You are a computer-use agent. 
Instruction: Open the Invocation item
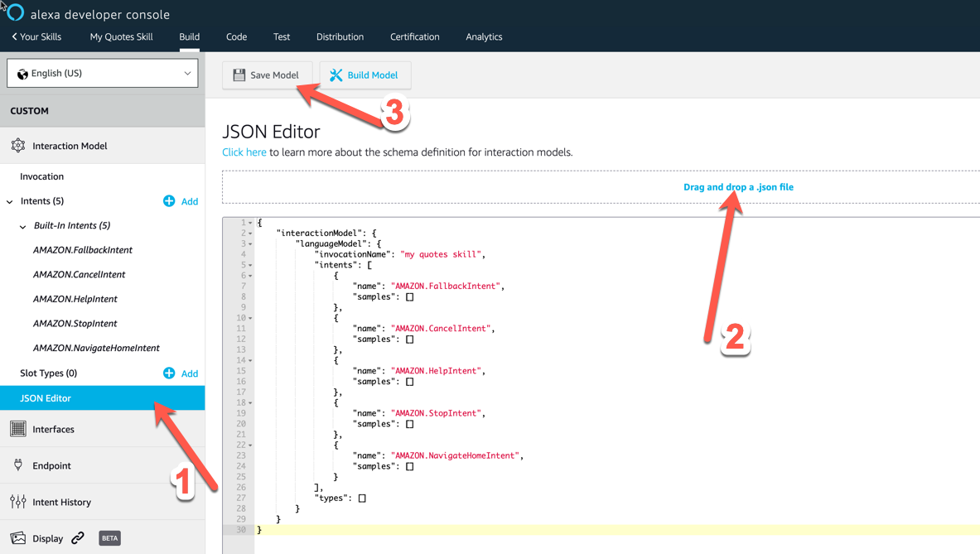click(42, 176)
